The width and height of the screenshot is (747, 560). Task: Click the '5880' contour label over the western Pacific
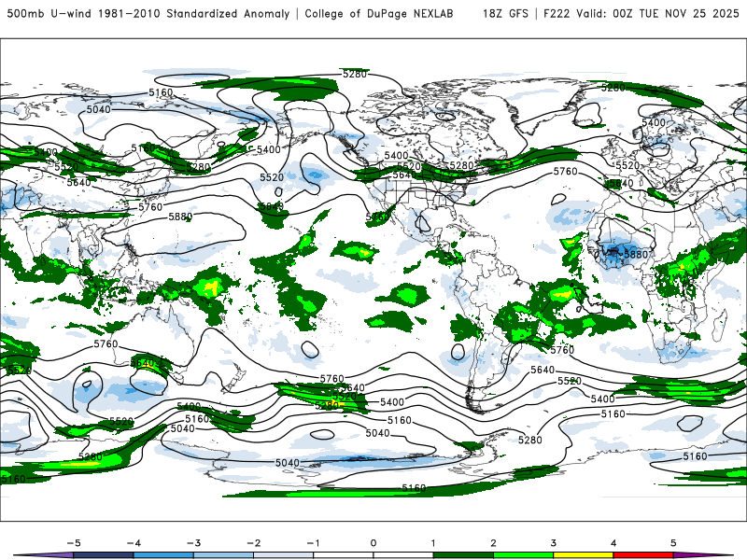180,217
